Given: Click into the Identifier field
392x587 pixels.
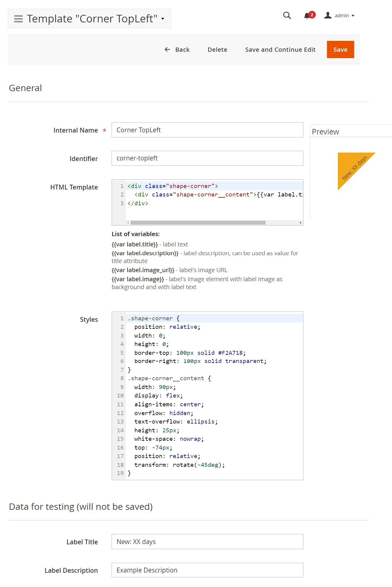Looking at the screenshot, I should (207, 158).
